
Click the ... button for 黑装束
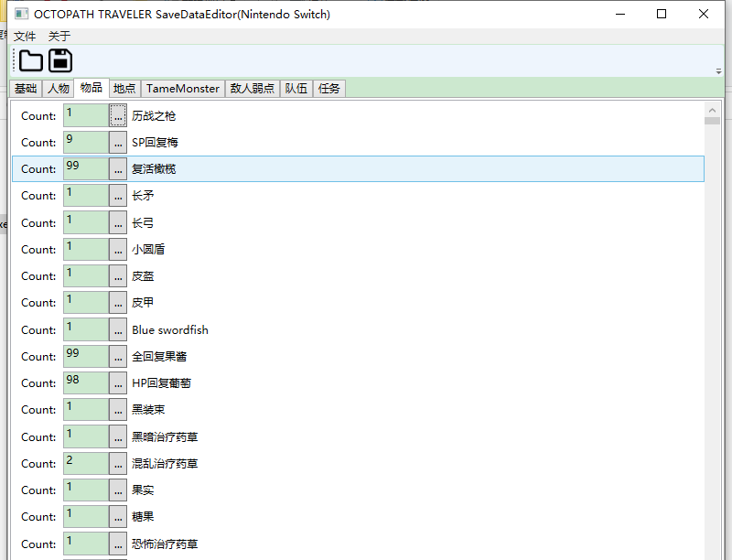pos(118,409)
